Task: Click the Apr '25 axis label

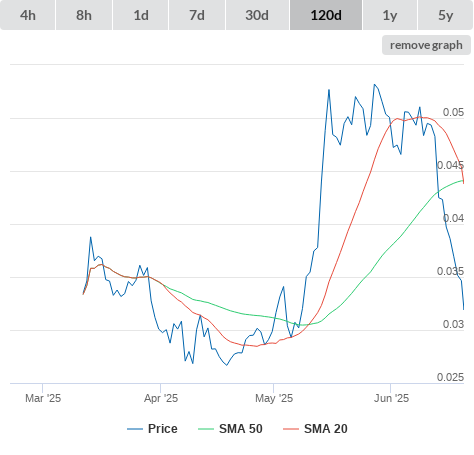Action: click(161, 398)
